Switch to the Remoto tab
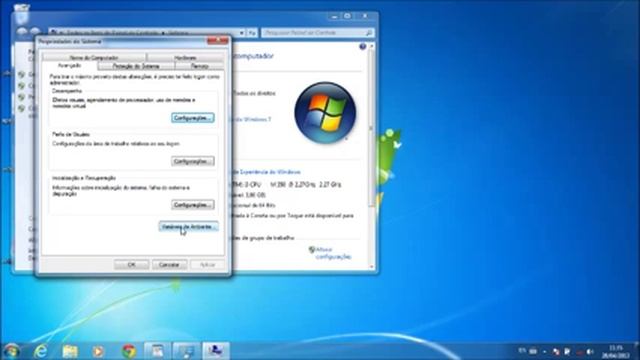Viewport: 640px width, 360px height. [199, 66]
